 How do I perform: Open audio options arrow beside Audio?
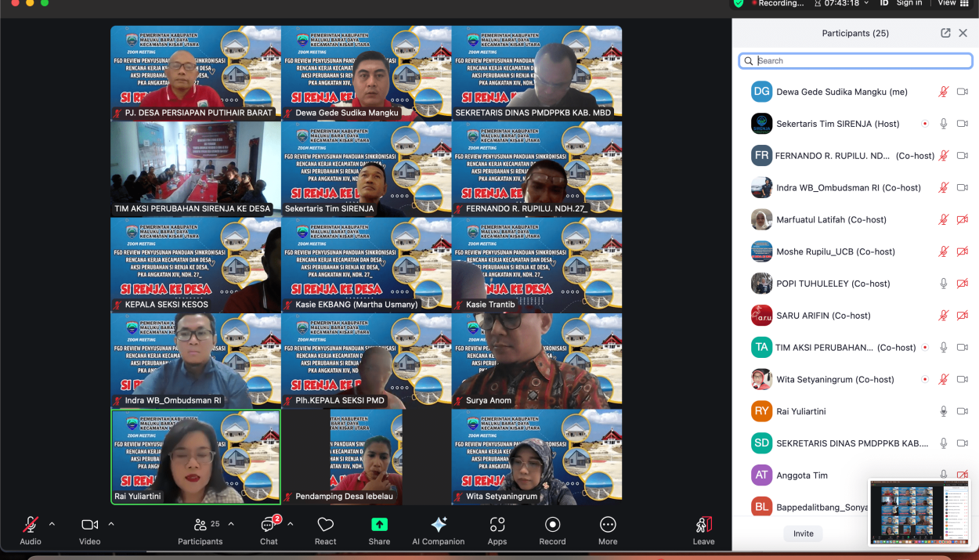52,523
